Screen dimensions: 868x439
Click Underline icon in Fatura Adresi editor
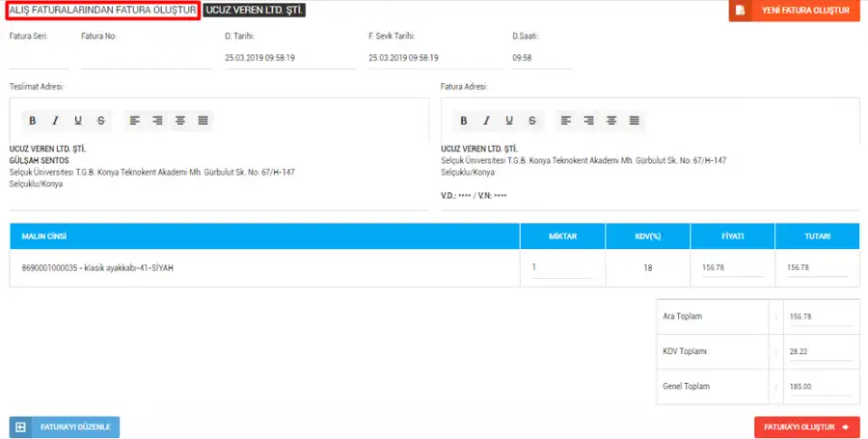pyautogui.click(x=509, y=121)
